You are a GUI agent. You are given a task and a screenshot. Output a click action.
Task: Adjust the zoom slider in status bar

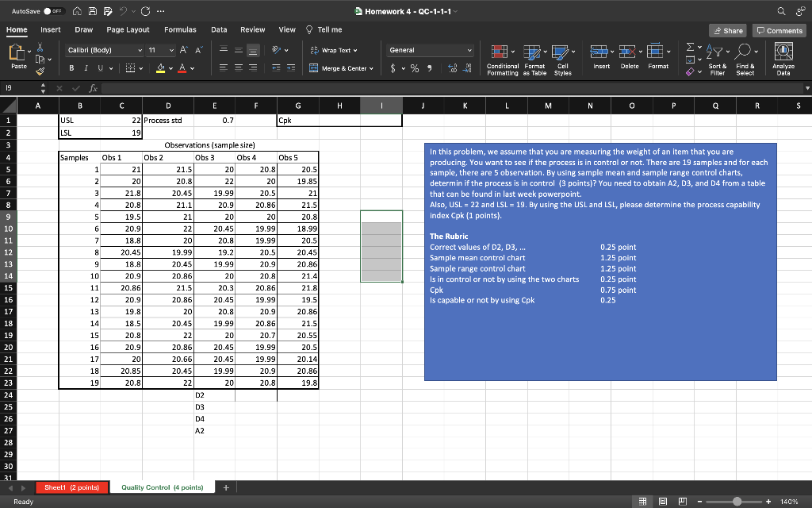737,502
